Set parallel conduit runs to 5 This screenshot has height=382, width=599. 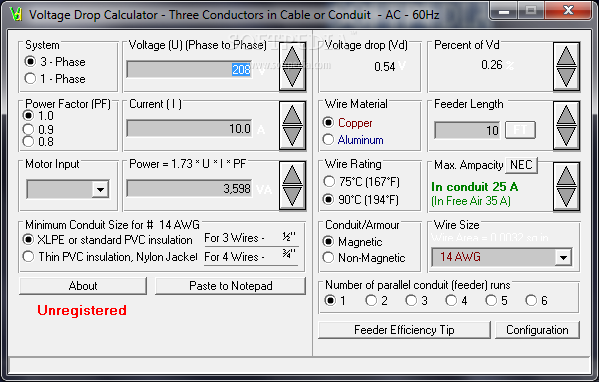click(497, 301)
